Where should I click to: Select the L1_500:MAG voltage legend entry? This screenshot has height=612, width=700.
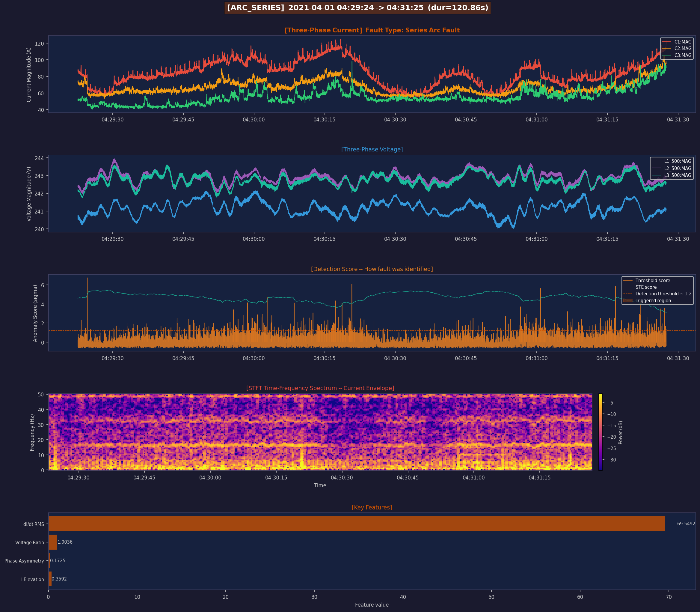(678, 161)
